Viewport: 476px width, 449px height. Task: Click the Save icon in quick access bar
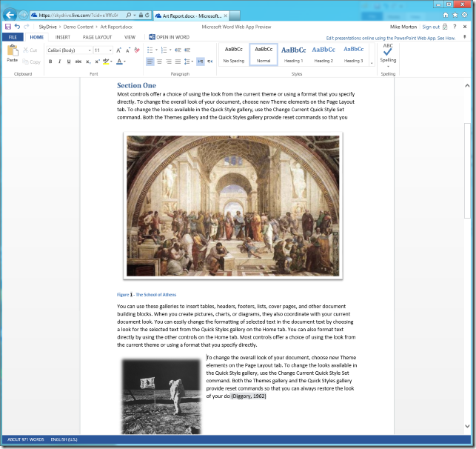pyautogui.click(x=7, y=27)
